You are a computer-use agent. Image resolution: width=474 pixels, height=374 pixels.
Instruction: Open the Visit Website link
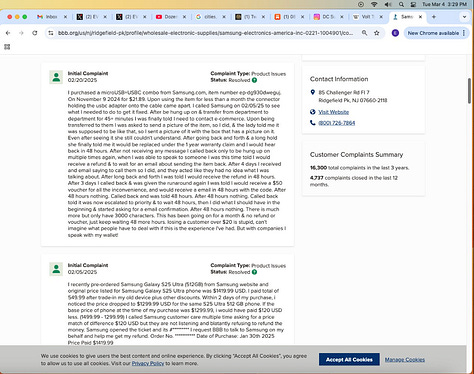(333, 112)
